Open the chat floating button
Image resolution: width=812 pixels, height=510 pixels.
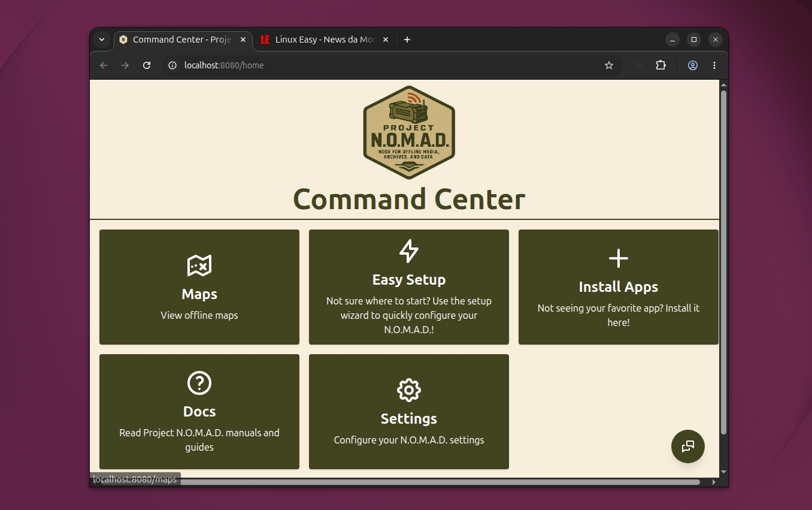tap(688, 446)
